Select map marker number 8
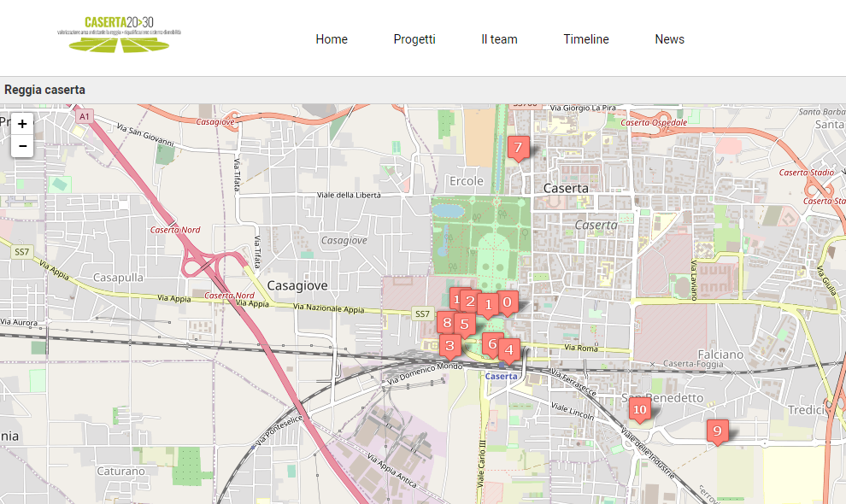 click(446, 323)
